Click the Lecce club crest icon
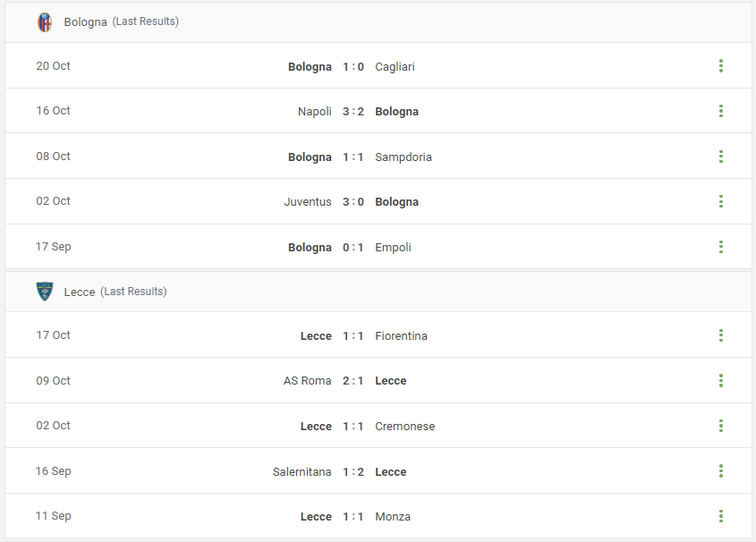The image size is (756, 542). pos(45,292)
